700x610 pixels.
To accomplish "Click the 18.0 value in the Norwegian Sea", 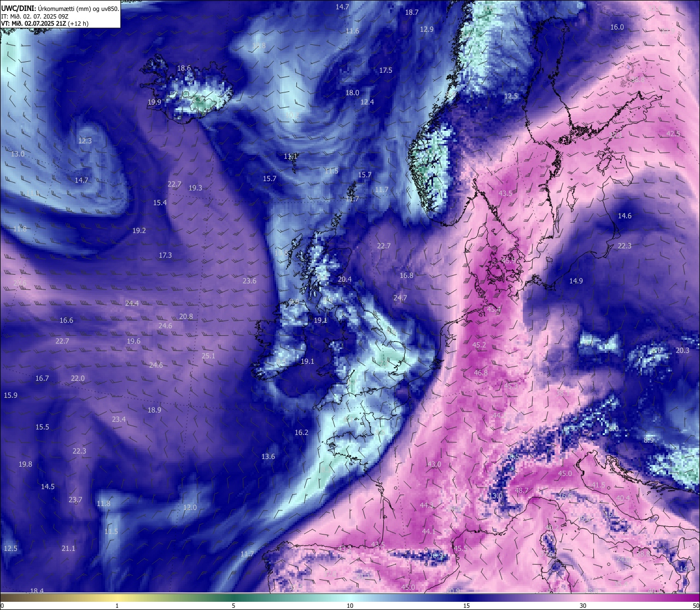I will (x=352, y=93).
